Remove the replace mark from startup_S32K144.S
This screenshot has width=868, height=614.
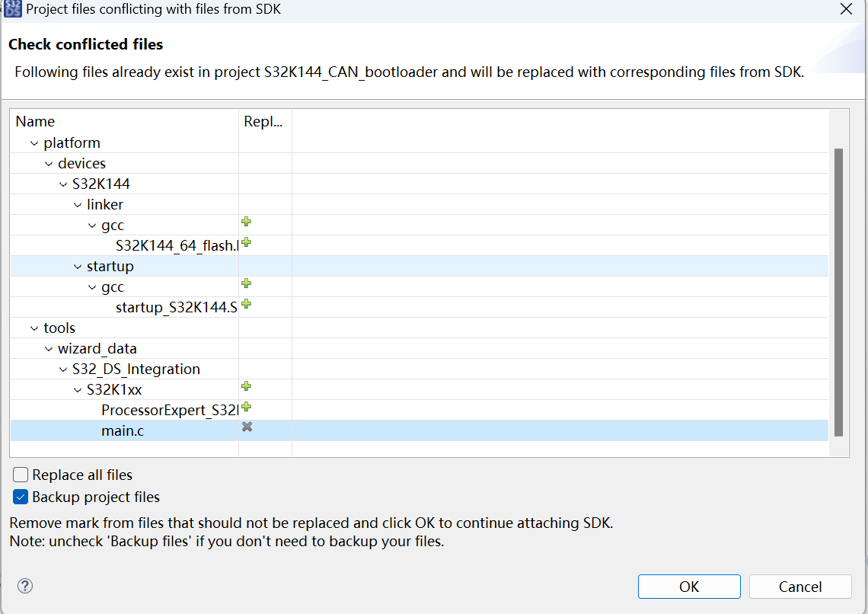tap(246, 303)
